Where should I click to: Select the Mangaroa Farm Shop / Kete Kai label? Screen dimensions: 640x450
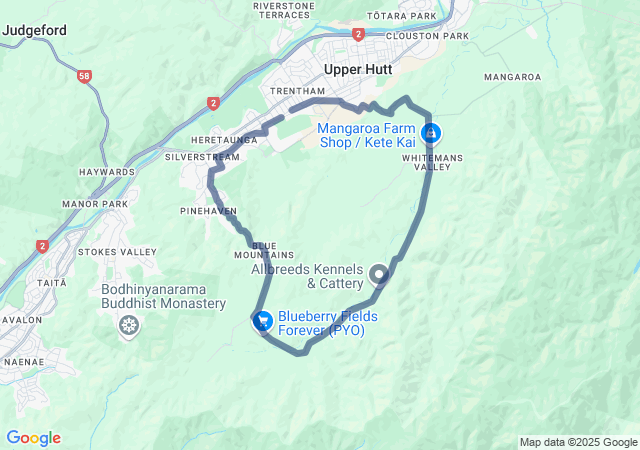pos(366,135)
